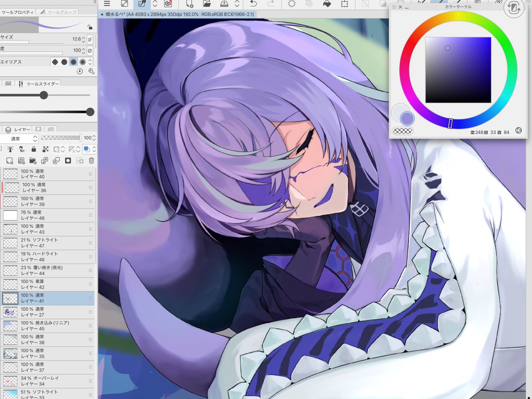Create a layer mask with the circle-in-square icon

point(68,161)
